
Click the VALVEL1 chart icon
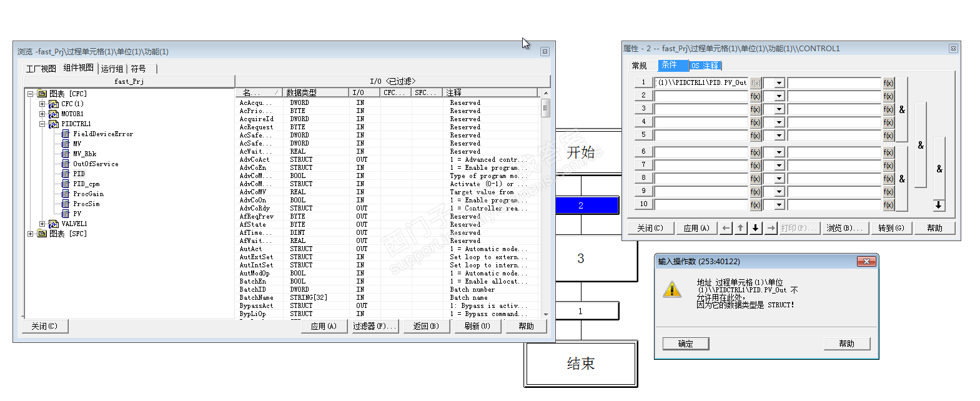coord(54,224)
